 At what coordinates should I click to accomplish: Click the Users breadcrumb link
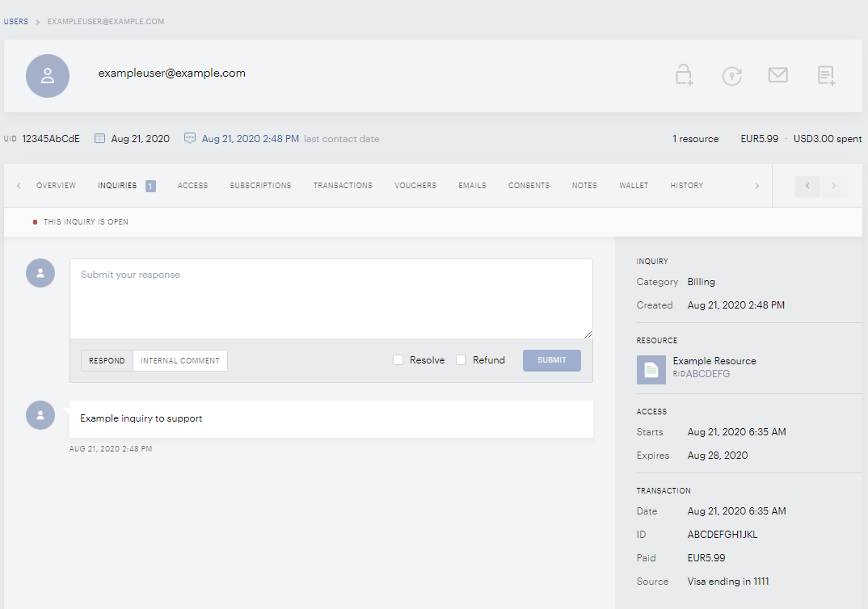15,22
